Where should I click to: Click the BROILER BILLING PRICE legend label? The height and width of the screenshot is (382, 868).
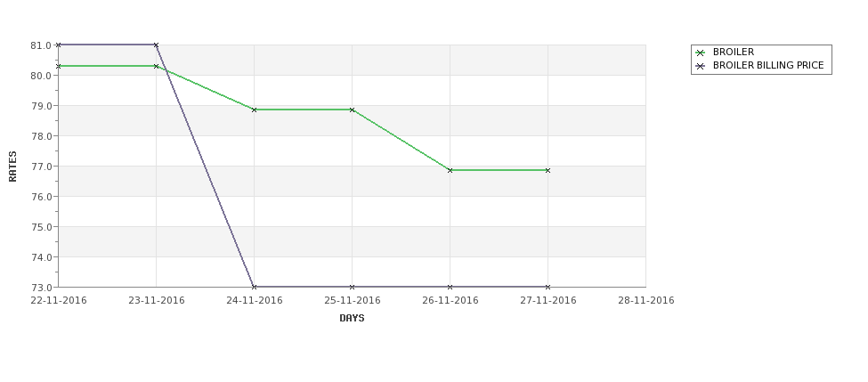point(768,65)
